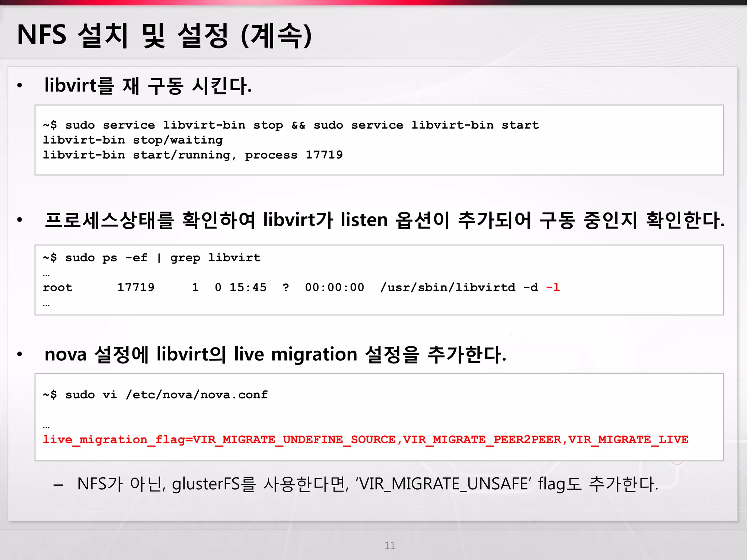Click the note about glusterFS and VIR_MIGRATE_UNSAFE
Image resolution: width=747 pixels, height=560 pixels.
[368, 484]
